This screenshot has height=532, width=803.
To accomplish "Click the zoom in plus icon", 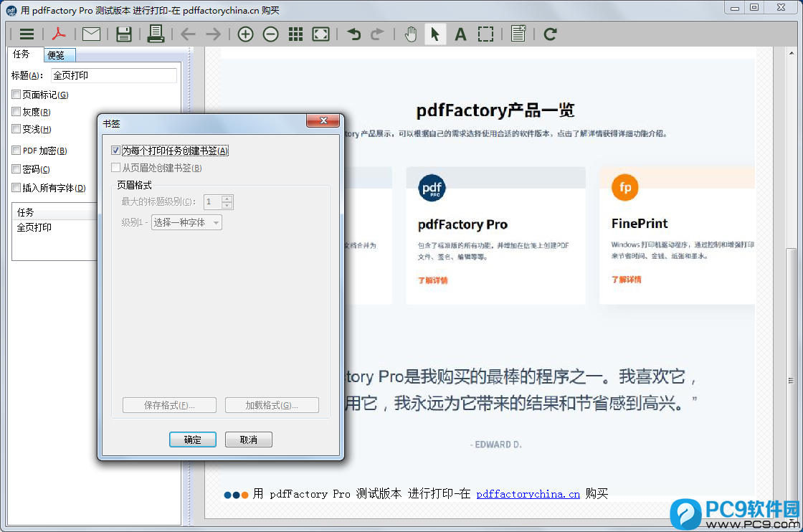I will click(x=245, y=34).
